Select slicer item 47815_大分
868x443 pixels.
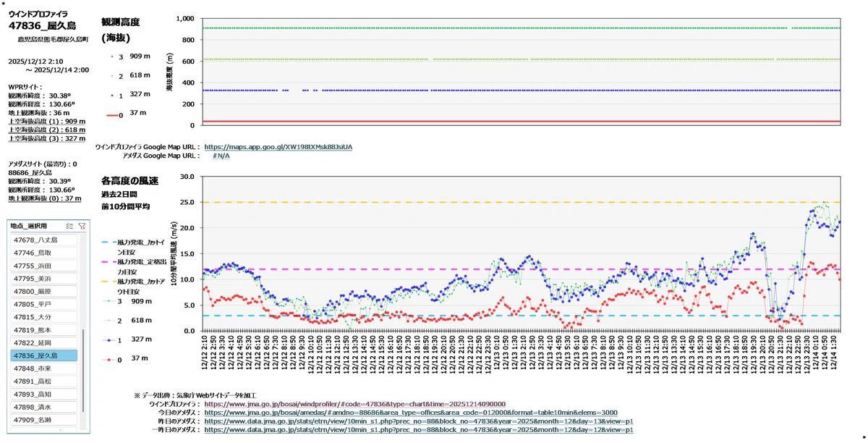point(43,317)
